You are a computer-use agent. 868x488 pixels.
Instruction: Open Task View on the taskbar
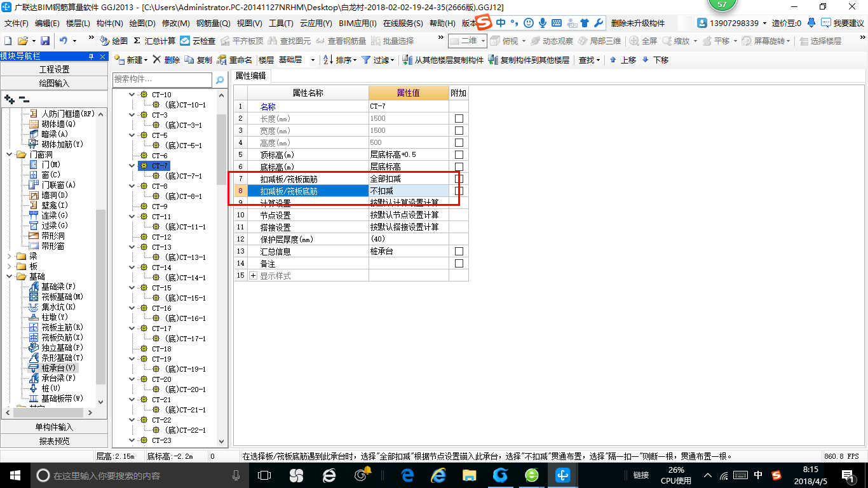pyautogui.click(x=264, y=475)
